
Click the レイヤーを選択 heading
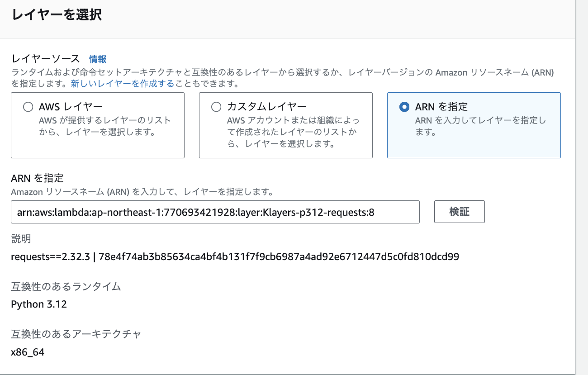[x=57, y=14]
